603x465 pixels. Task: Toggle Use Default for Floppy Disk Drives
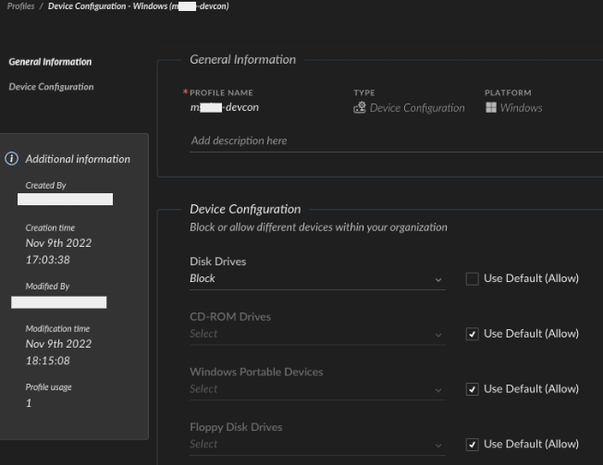point(472,443)
